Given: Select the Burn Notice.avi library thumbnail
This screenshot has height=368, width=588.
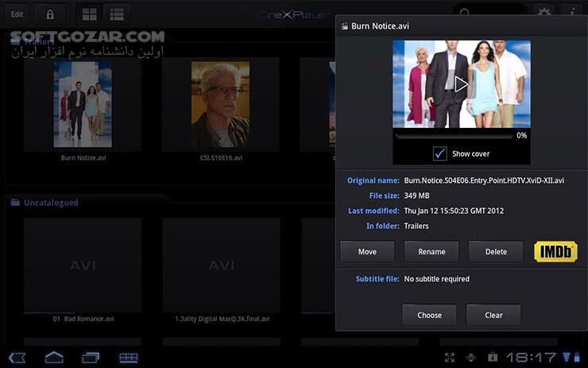Looking at the screenshot, I should click(83, 105).
